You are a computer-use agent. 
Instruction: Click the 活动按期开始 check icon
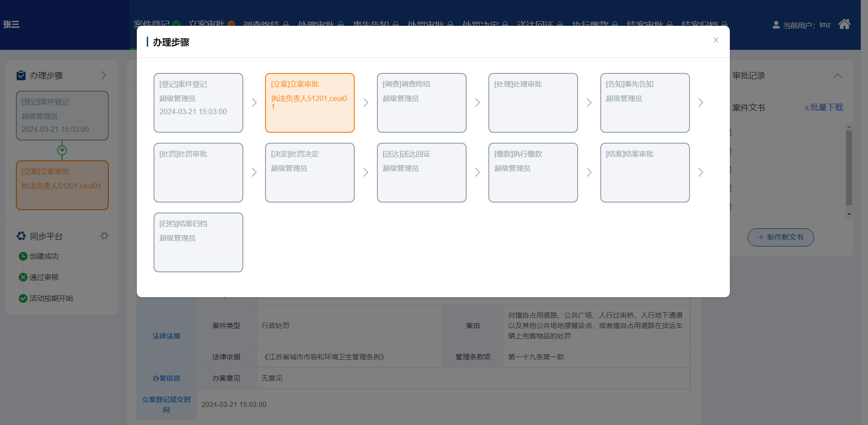[x=23, y=298]
